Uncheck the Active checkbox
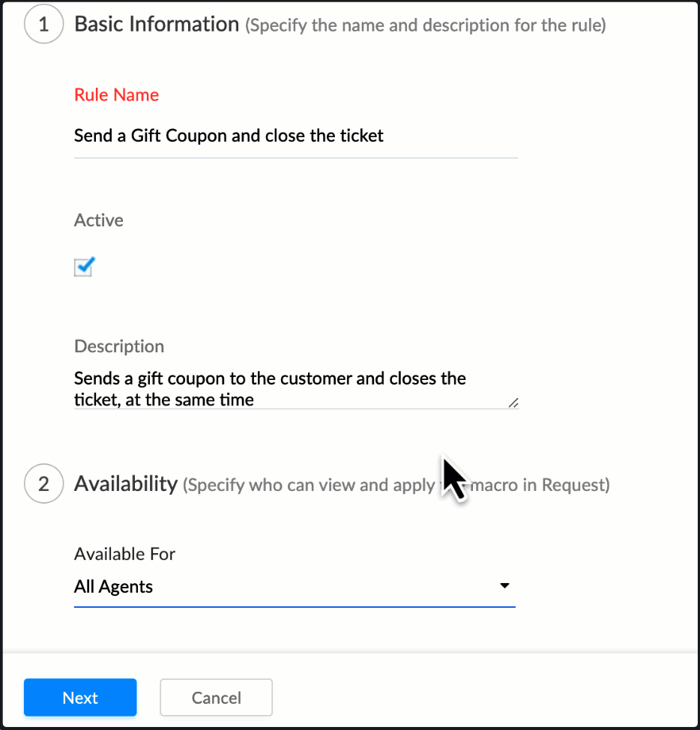Screen dimensions: 700x730 [x=84, y=268]
